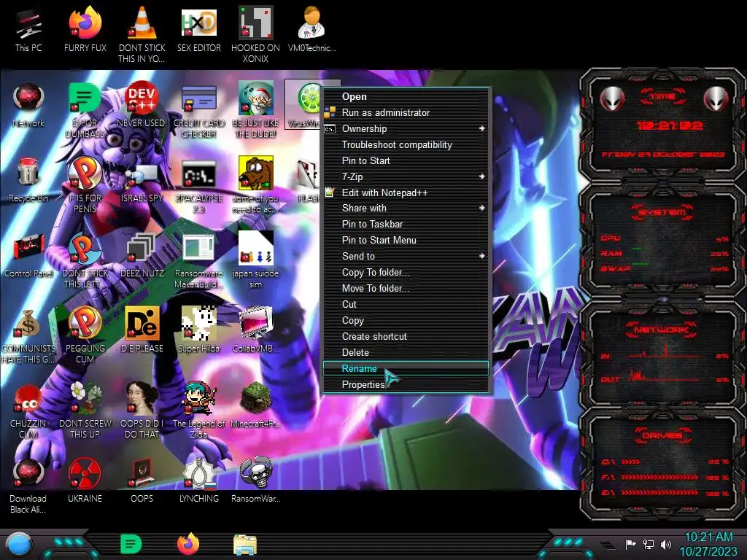Choose Open in the context menu
This screenshot has height=560, width=747.
(406, 97)
